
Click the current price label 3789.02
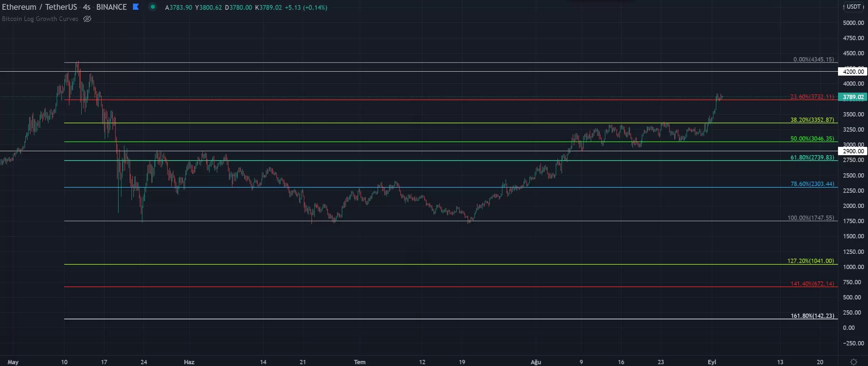(853, 97)
